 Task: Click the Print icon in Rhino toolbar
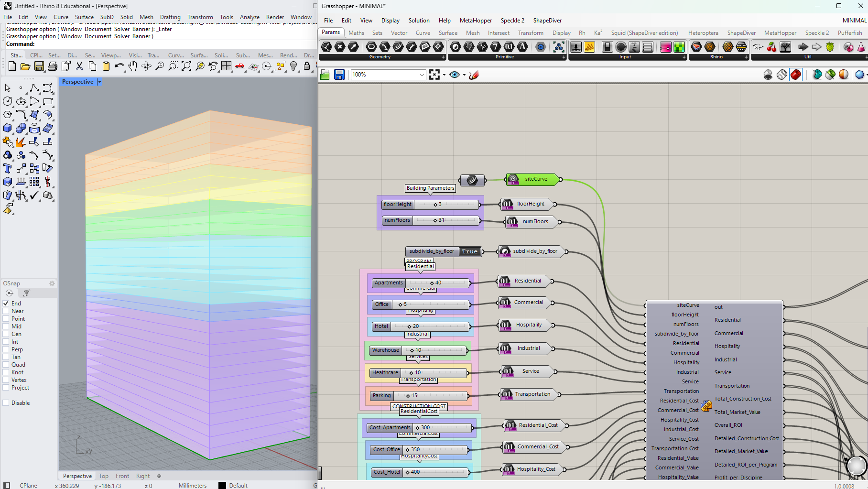click(x=53, y=66)
